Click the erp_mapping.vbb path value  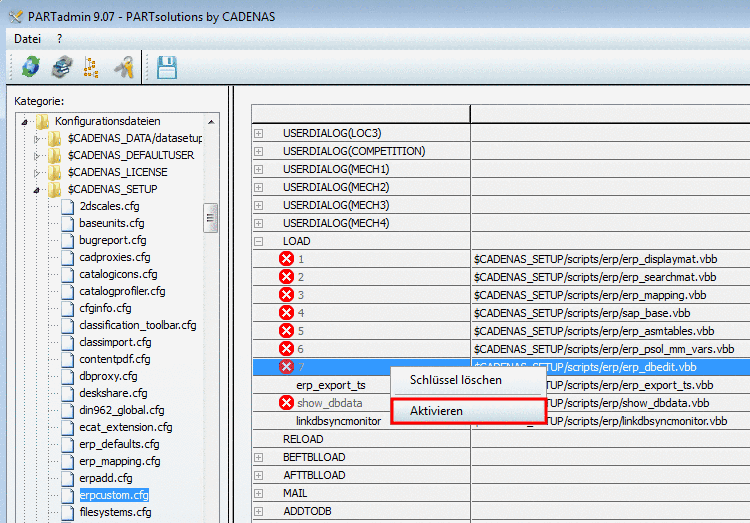pos(590,295)
